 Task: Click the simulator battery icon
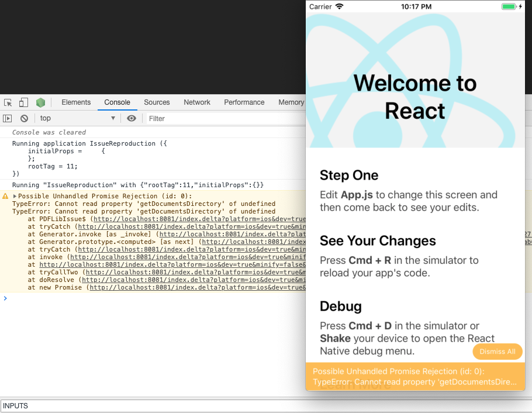click(509, 6)
